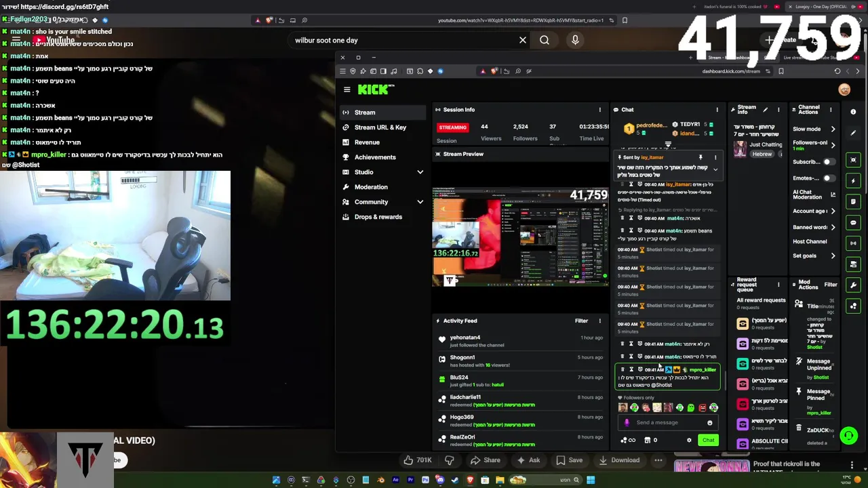Click the Hebrew language tag in Stream info
This screenshot has width=868, height=488.
(x=762, y=154)
